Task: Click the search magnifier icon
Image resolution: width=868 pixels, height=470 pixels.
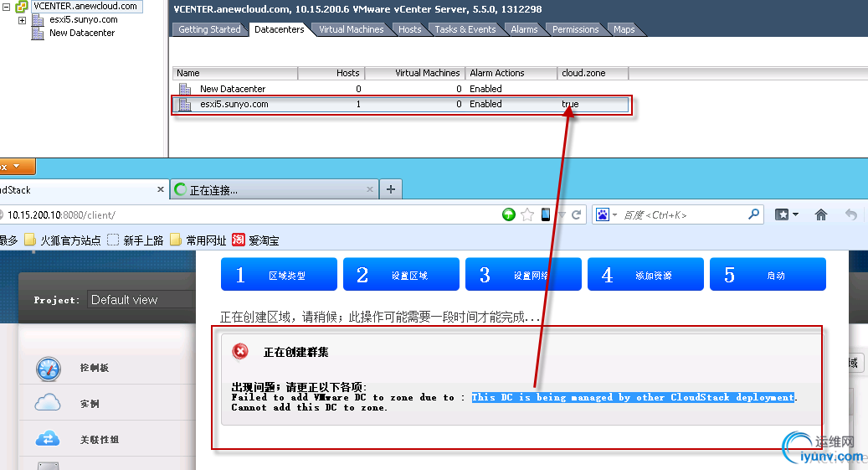Action: (x=753, y=214)
